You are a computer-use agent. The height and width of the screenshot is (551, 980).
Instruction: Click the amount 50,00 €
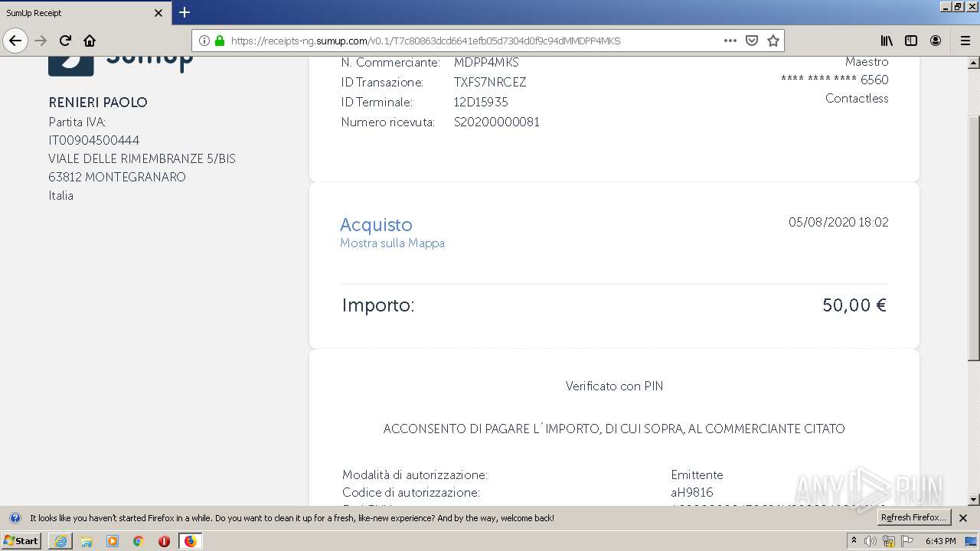coord(854,305)
